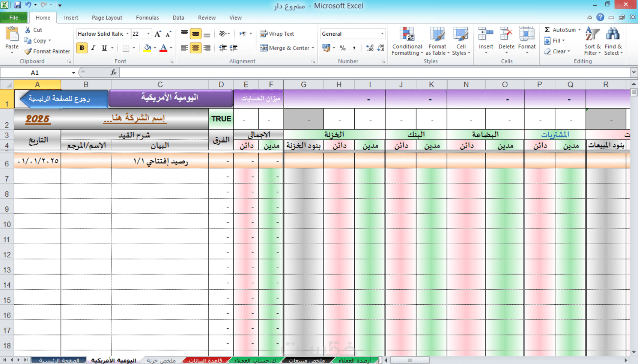Open Format as Table gallery

[437, 41]
